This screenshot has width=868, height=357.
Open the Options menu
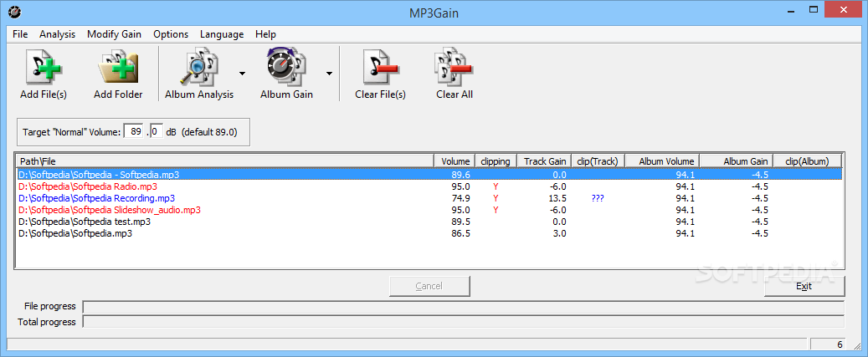pyautogui.click(x=171, y=34)
